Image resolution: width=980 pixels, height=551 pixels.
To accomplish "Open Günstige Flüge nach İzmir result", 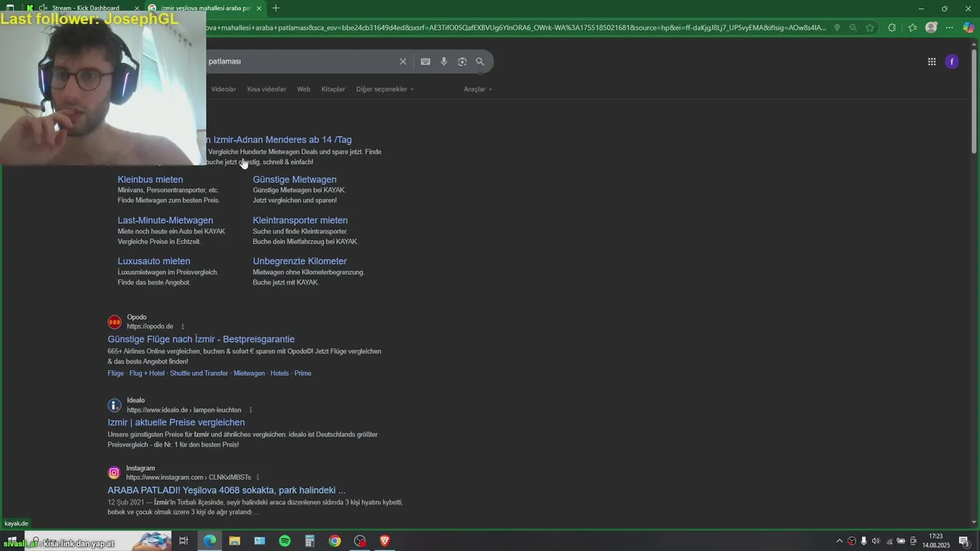I will pos(201,340).
